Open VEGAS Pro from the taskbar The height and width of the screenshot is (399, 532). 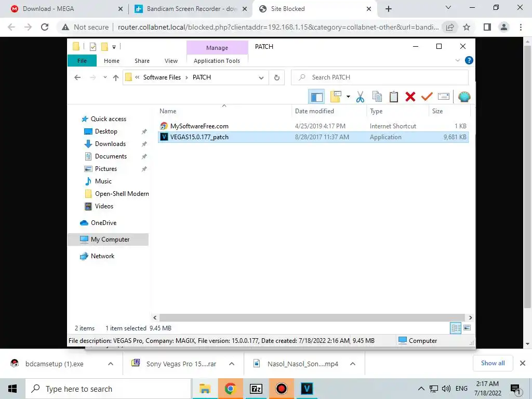(x=307, y=389)
